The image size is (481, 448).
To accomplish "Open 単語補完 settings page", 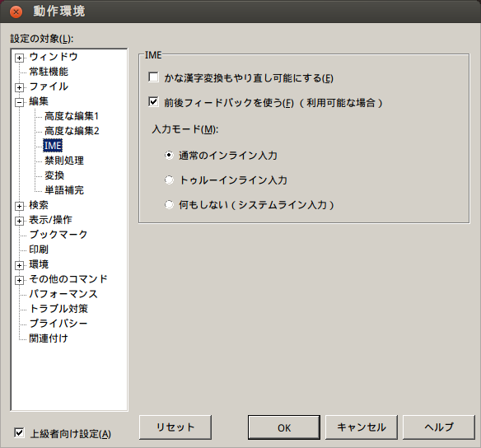I will tap(64, 190).
